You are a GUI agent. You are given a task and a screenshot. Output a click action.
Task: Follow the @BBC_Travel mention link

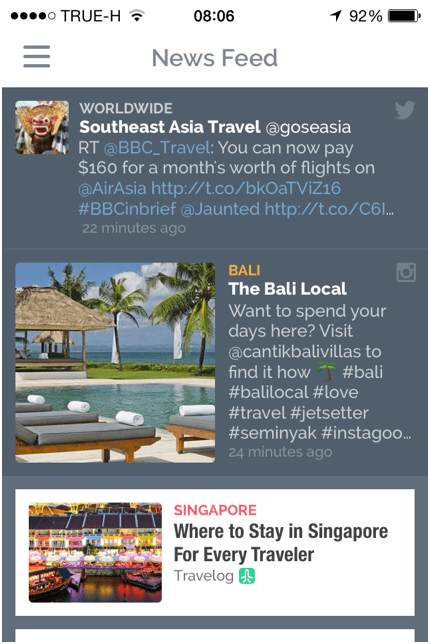[157, 148]
